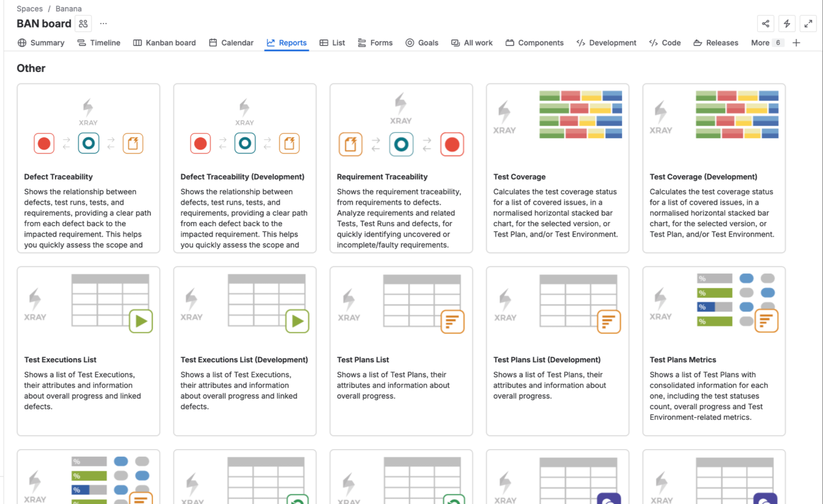
Task: Navigate to Spaces breadcrumb link
Action: tap(29, 8)
